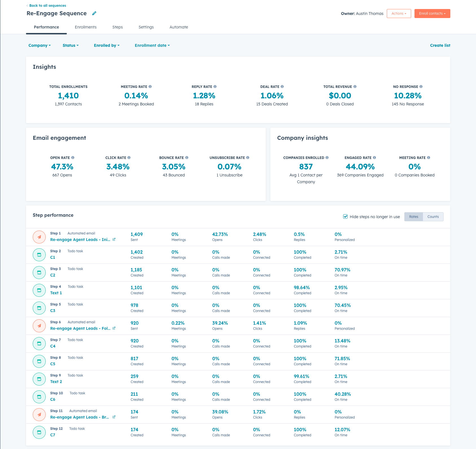This screenshot has width=476, height=449.
Task: Click external link icon next to Step 6 email
Action: pyautogui.click(x=114, y=328)
